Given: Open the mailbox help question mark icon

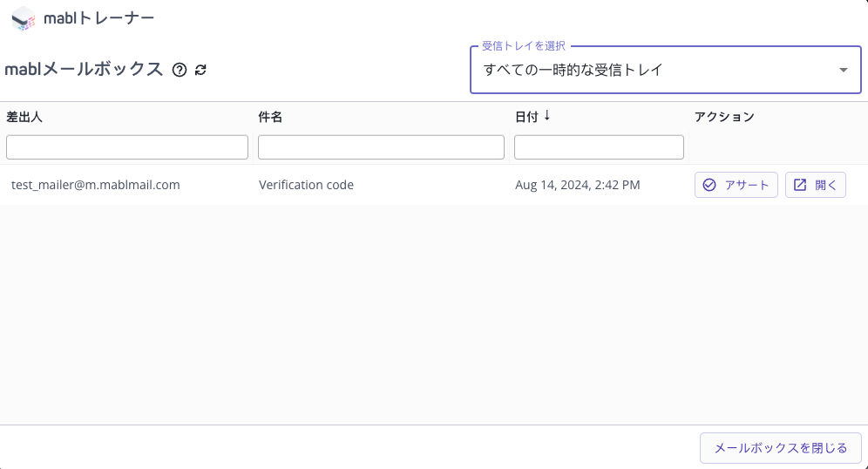Looking at the screenshot, I should 180,70.
